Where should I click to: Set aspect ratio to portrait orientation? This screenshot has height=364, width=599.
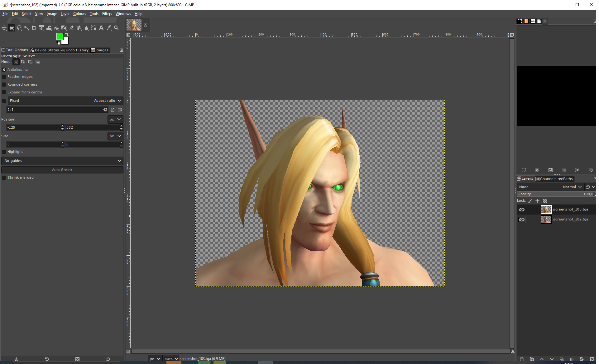(113, 110)
